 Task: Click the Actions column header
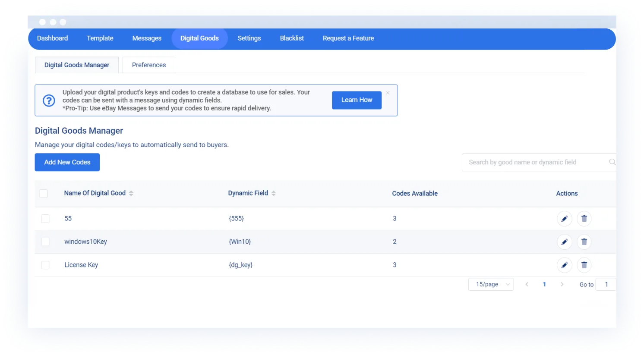click(567, 194)
